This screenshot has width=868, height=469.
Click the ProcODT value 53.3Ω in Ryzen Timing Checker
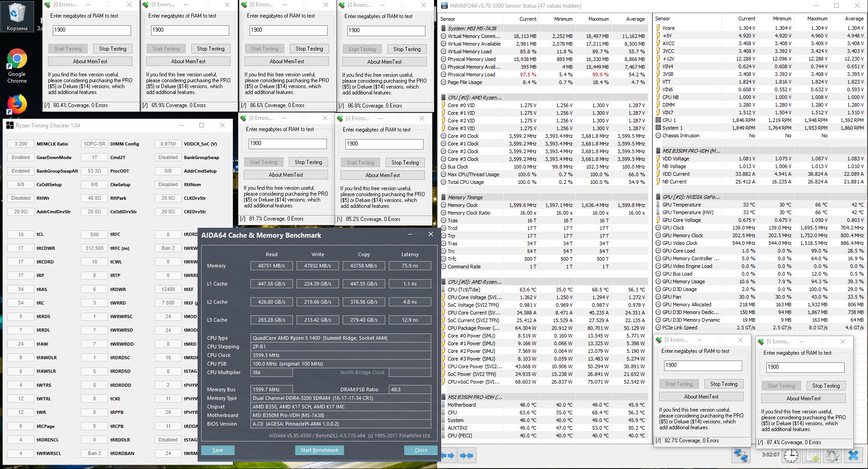[x=94, y=171]
